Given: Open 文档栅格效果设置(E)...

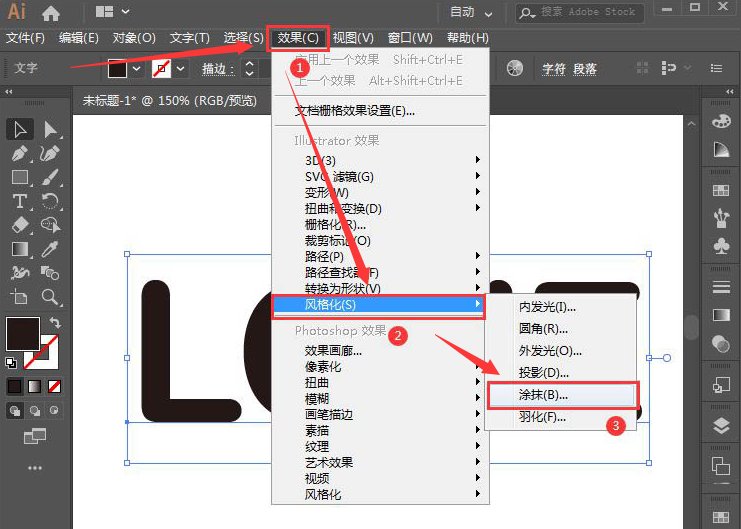Looking at the screenshot, I should 354,111.
